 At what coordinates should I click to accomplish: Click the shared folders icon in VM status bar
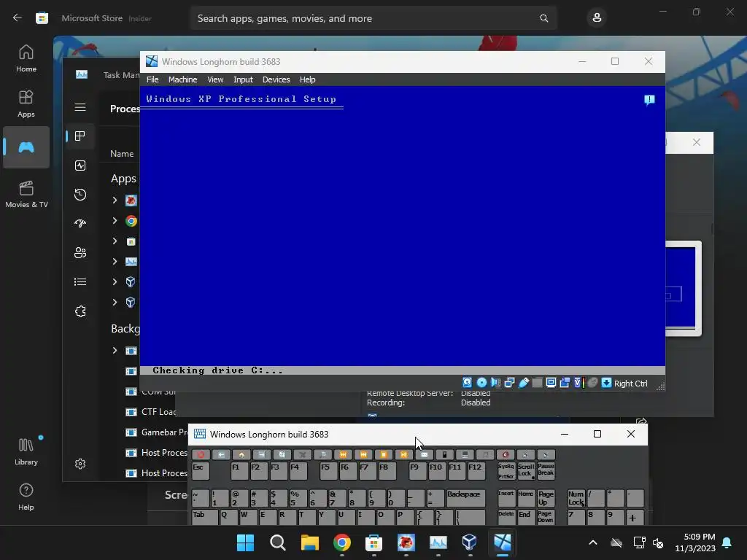pos(537,383)
